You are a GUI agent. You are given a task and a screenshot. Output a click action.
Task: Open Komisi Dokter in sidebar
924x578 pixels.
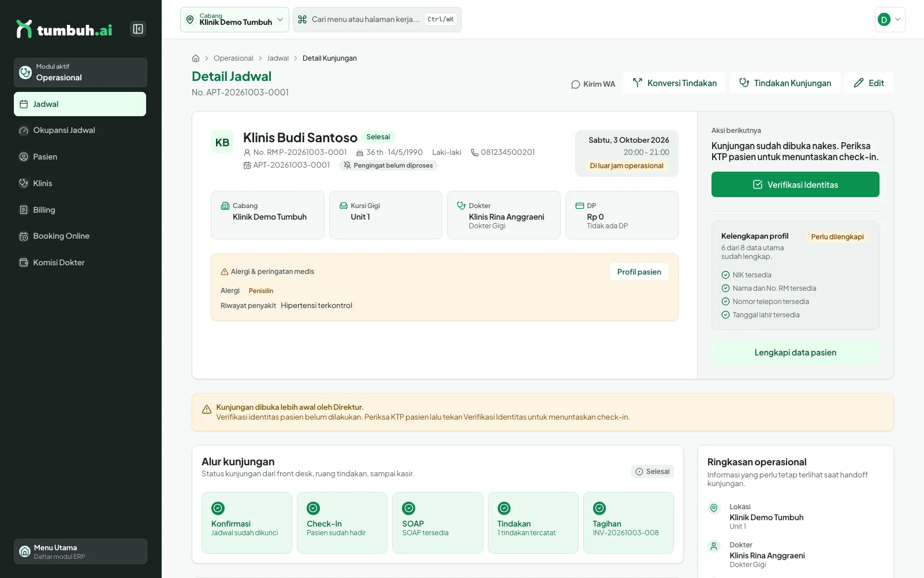tap(80, 262)
